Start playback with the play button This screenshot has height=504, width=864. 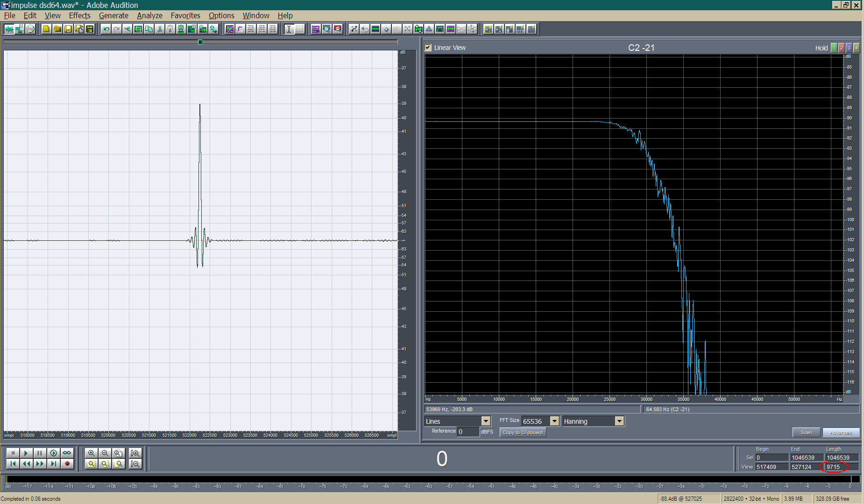26,453
